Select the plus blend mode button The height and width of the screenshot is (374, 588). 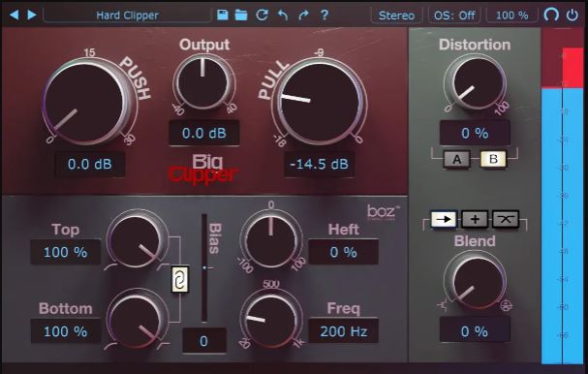pos(475,219)
